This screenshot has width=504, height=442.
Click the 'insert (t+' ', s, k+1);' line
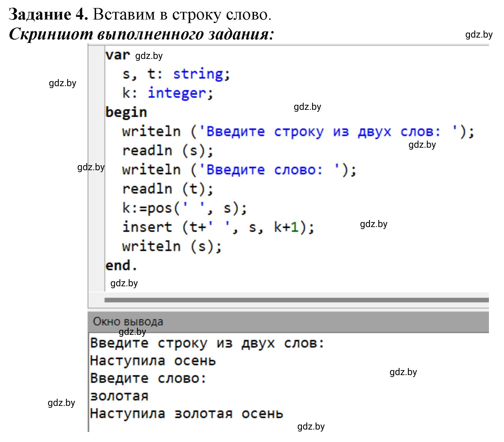coord(218,227)
